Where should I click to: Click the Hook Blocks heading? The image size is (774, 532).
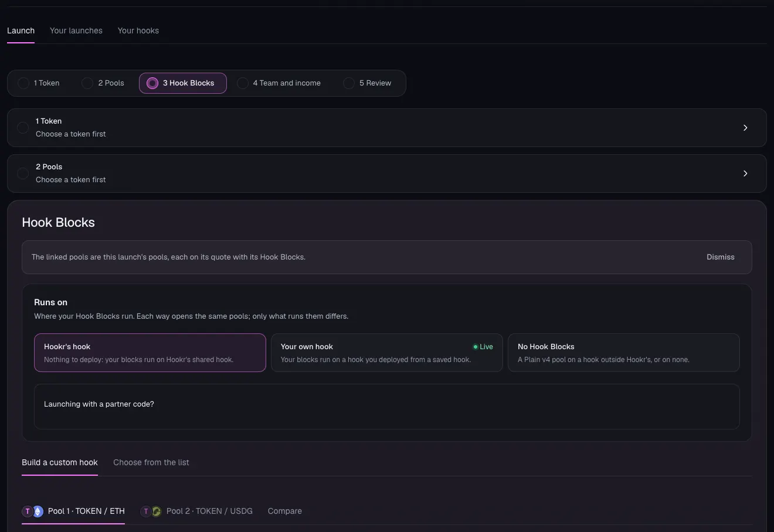58,223
